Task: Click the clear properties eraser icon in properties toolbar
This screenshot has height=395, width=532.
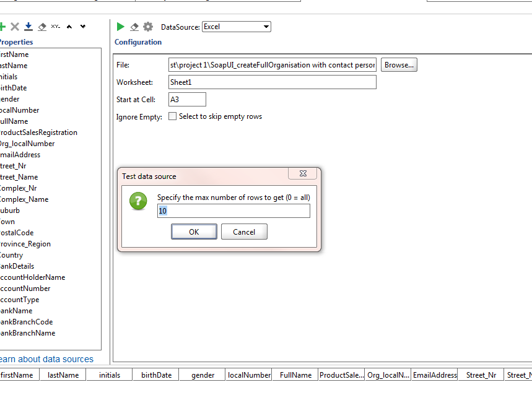Action: click(x=42, y=27)
